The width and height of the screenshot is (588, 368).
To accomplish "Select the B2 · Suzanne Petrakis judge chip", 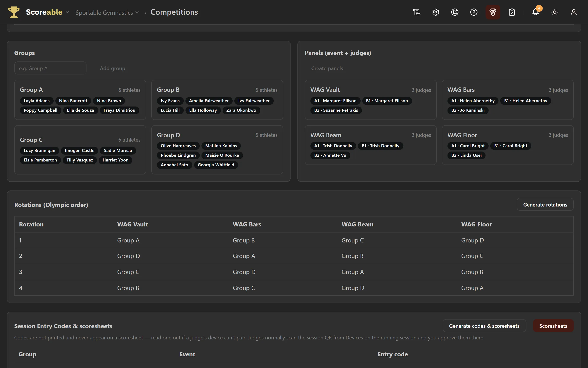I will (x=336, y=110).
